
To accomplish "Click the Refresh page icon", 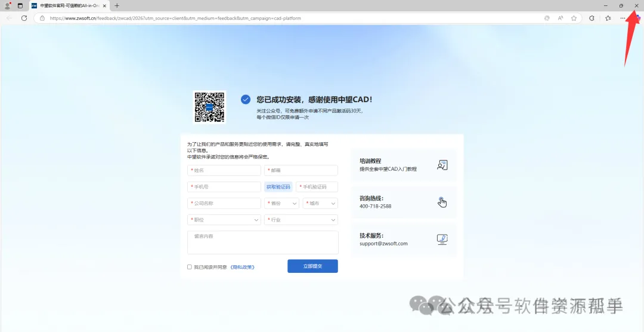I will pos(24,18).
